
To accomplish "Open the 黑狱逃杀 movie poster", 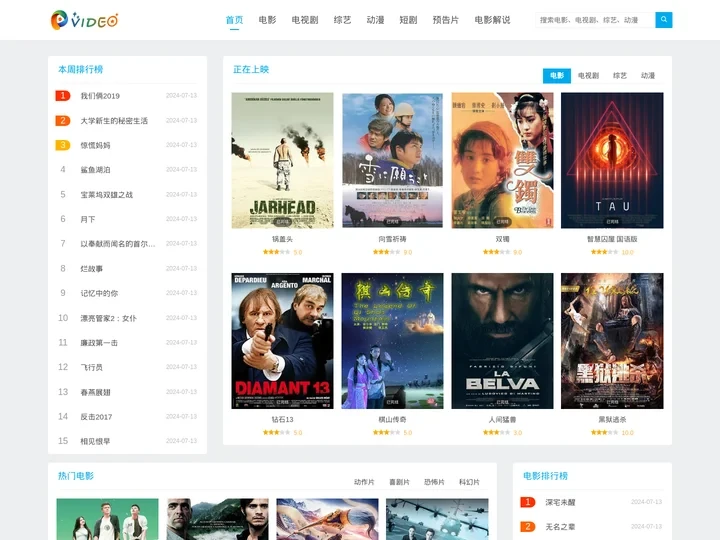I will [612, 341].
